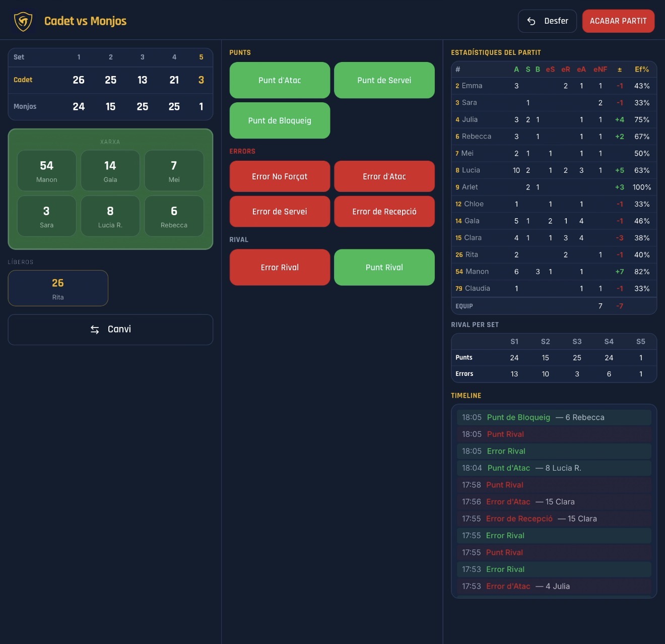Register a Punt de Bloqueig
665x644 pixels.
pos(280,120)
